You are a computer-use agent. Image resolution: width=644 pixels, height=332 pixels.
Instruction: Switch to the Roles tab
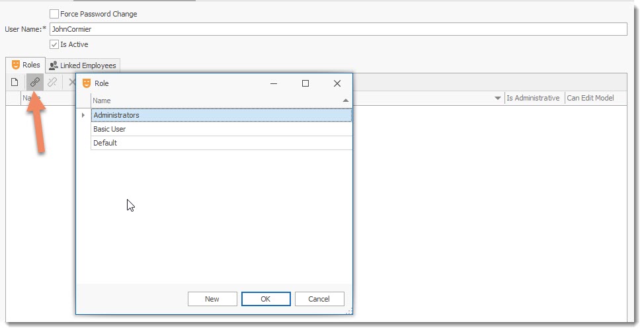point(26,65)
